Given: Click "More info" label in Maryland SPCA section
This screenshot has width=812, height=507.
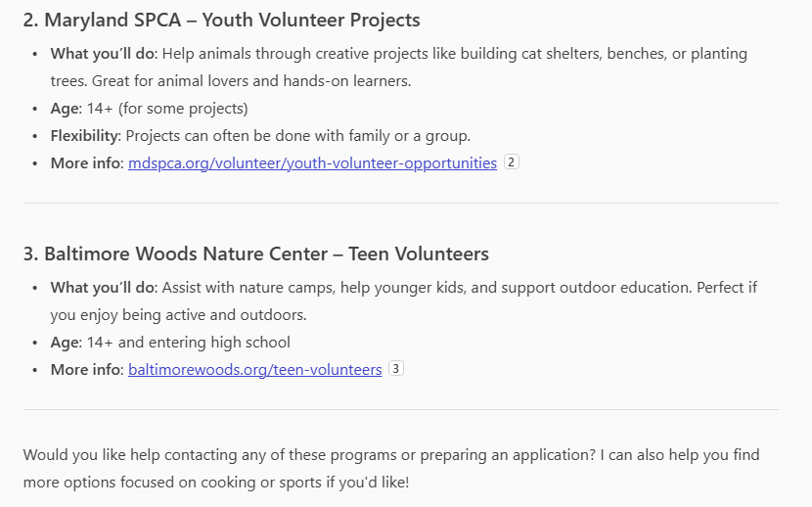Looking at the screenshot, I should (86, 163).
